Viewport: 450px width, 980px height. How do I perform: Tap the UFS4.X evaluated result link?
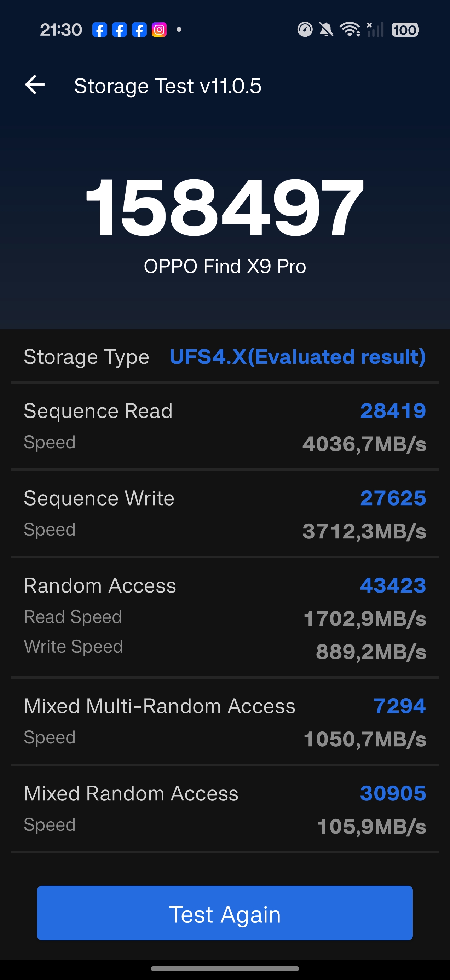297,357
